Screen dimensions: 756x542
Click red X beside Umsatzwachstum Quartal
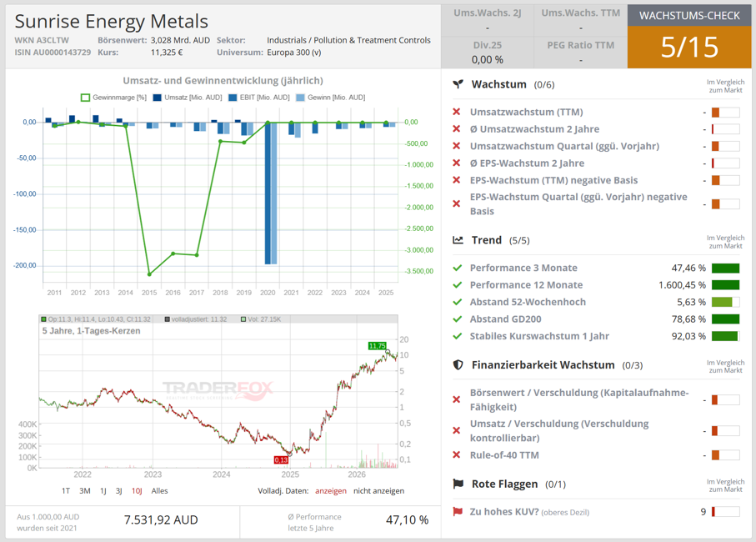click(x=457, y=146)
